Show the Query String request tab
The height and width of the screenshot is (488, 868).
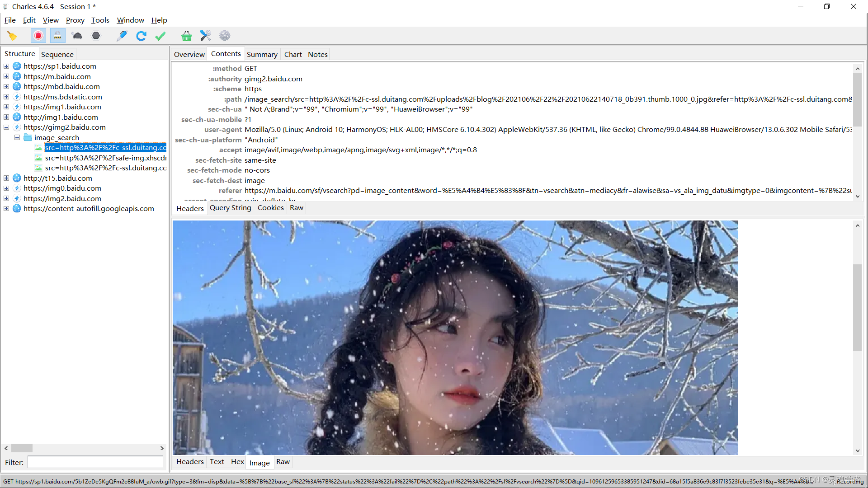230,208
